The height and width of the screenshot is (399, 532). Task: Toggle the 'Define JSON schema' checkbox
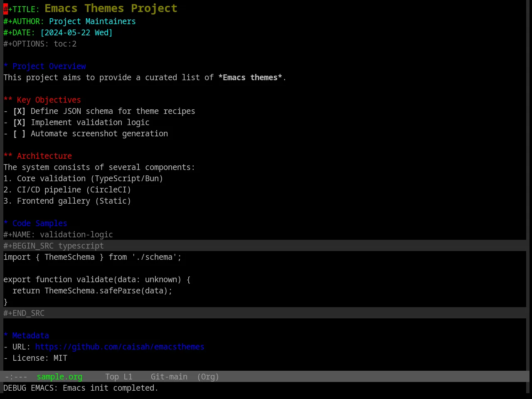pos(19,111)
